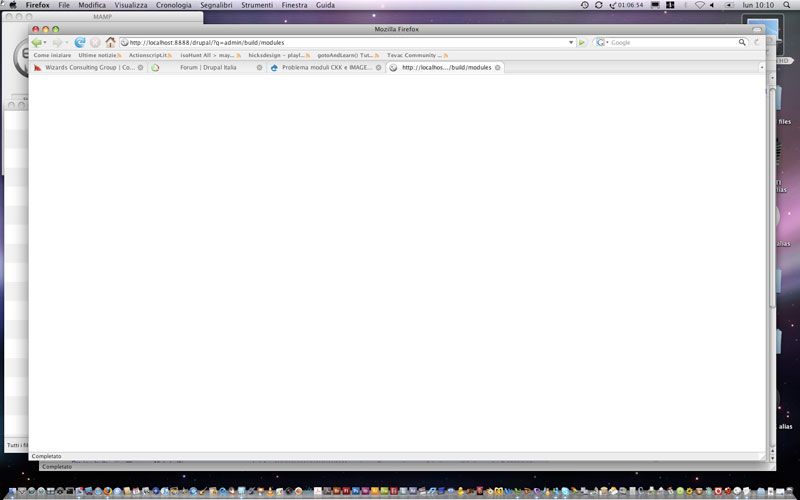
Task: Open the Tevac Community bookmark feed
Action: click(x=417, y=55)
